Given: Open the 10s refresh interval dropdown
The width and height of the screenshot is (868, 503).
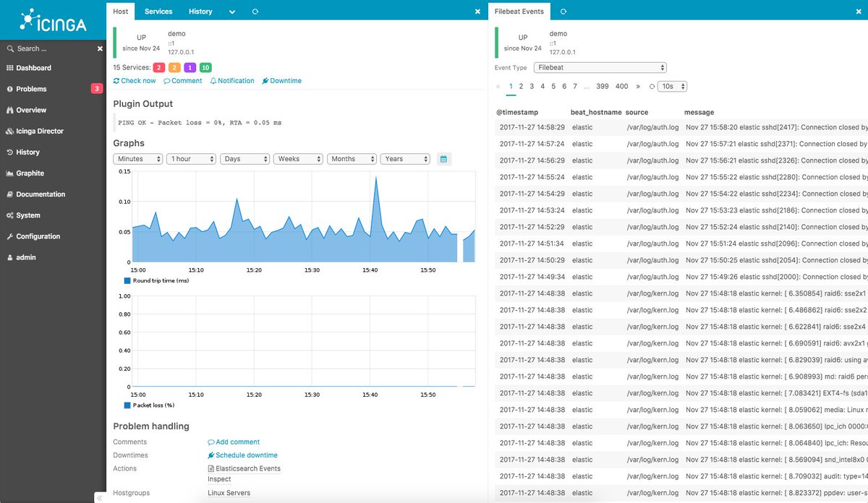Looking at the screenshot, I should (672, 86).
